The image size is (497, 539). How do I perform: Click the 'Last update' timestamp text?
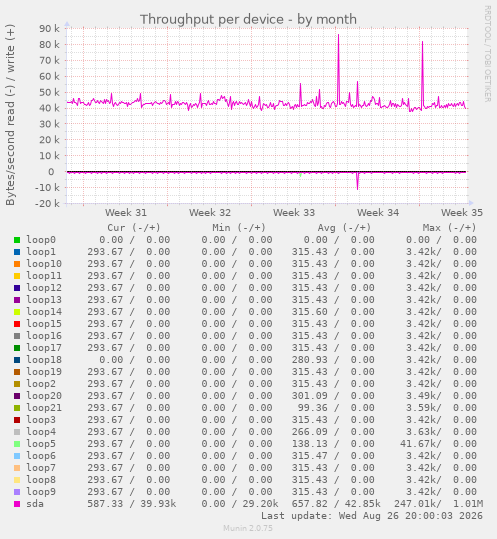(x=372, y=516)
